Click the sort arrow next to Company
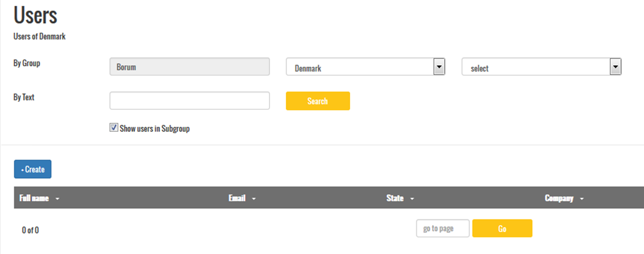Image resolution: width=644 pixels, height=254 pixels. coord(582,199)
